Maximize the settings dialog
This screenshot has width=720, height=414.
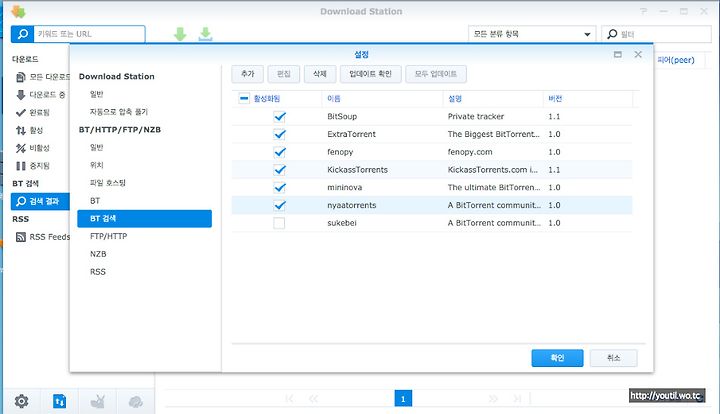618,54
